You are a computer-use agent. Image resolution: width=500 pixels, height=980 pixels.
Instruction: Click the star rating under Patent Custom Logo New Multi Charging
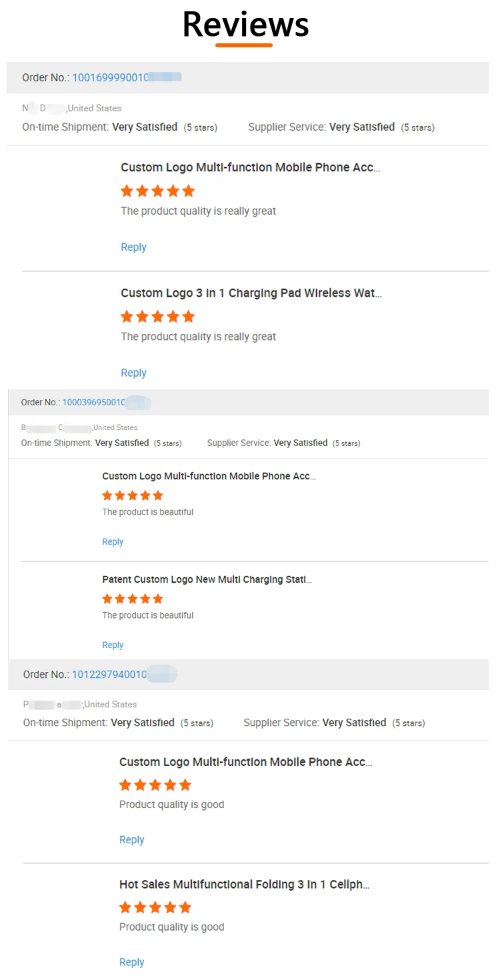click(132, 599)
